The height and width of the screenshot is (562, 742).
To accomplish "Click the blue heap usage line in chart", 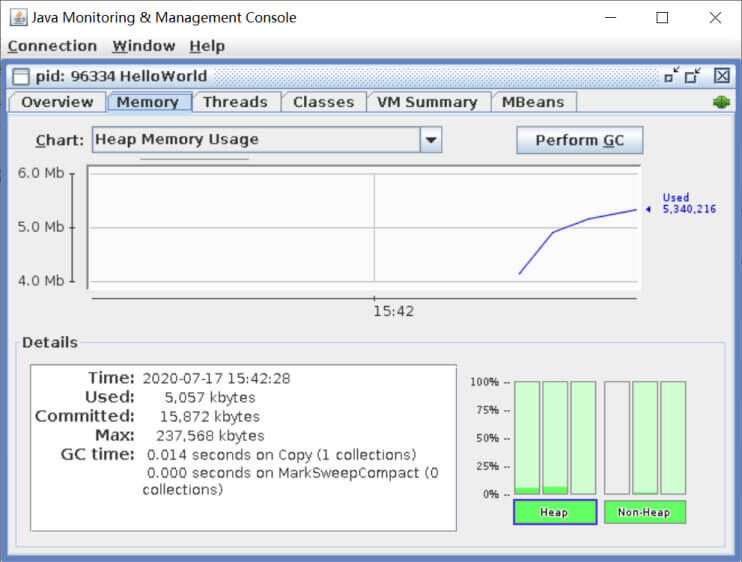I will click(x=578, y=222).
